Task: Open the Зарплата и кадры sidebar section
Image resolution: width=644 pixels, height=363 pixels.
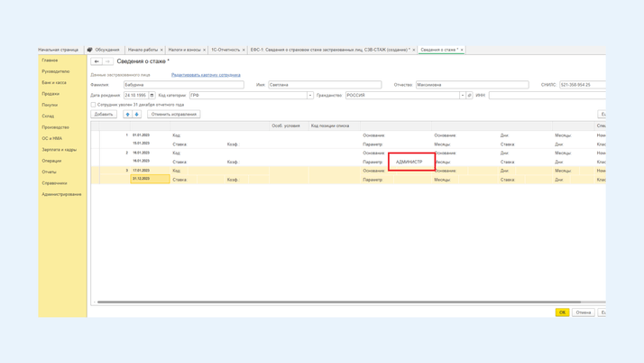Action: (59, 150)
